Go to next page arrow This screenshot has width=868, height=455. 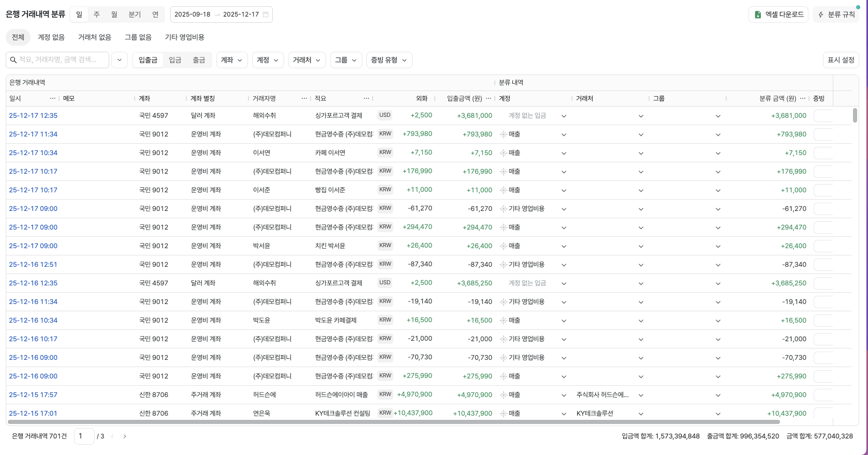125,436
